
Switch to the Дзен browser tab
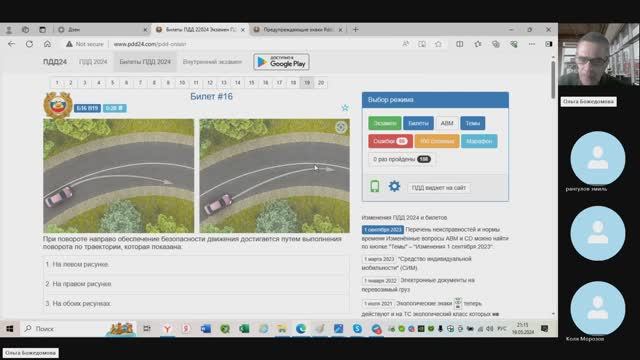pyautogui.click(x=102, y=29)
